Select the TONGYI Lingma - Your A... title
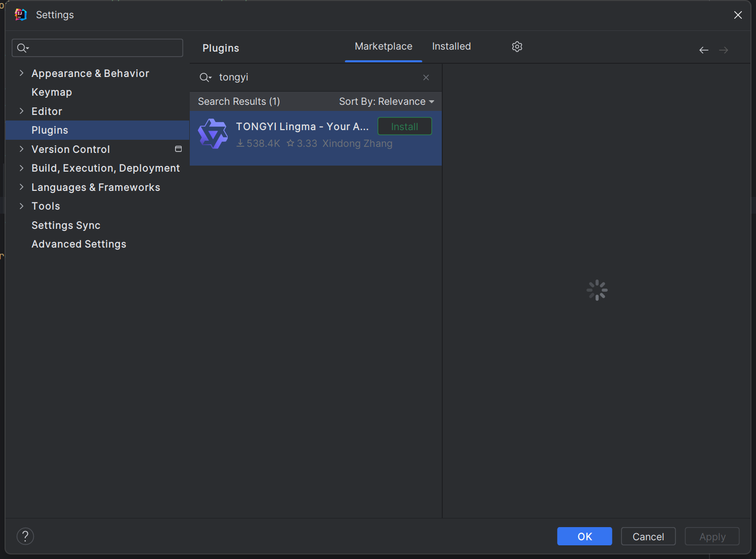This screenshot has width=756, height=559. coord(302,127)
